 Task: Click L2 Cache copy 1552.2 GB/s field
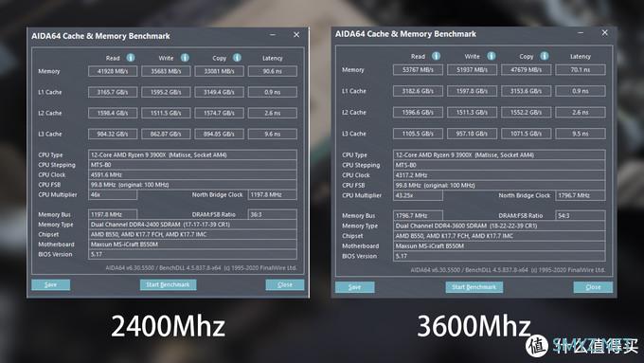point(527,112)
